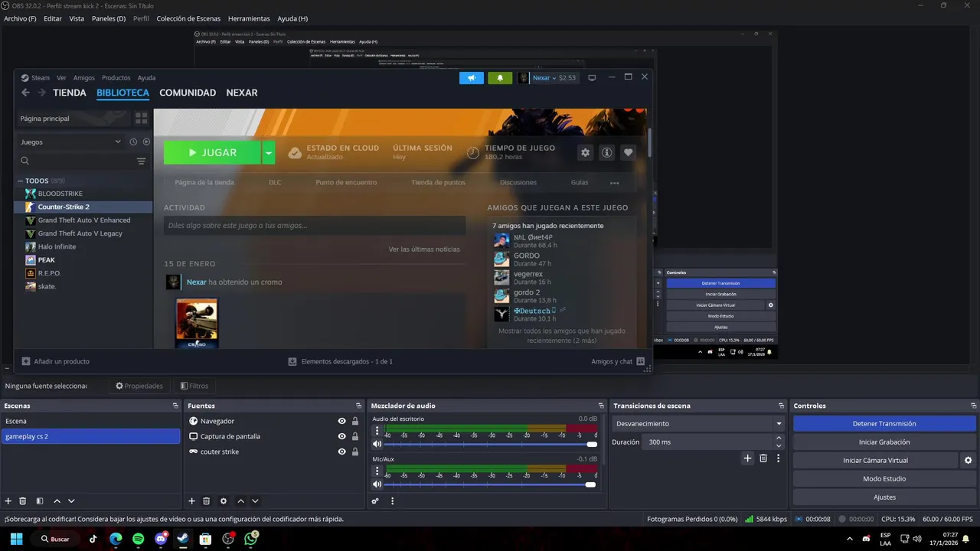The image size is (980, 551).
Task: Open the audio mixer's bottom three-dot menu
Action: (392, 501)
